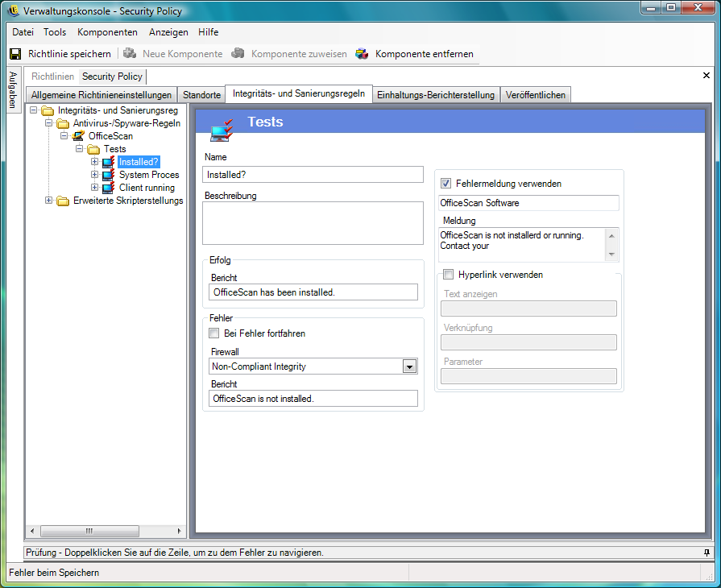The height and width of the screenshot is (588, 721).
Task: Click Richtlinie speichern button
Action: pos(60,54)
